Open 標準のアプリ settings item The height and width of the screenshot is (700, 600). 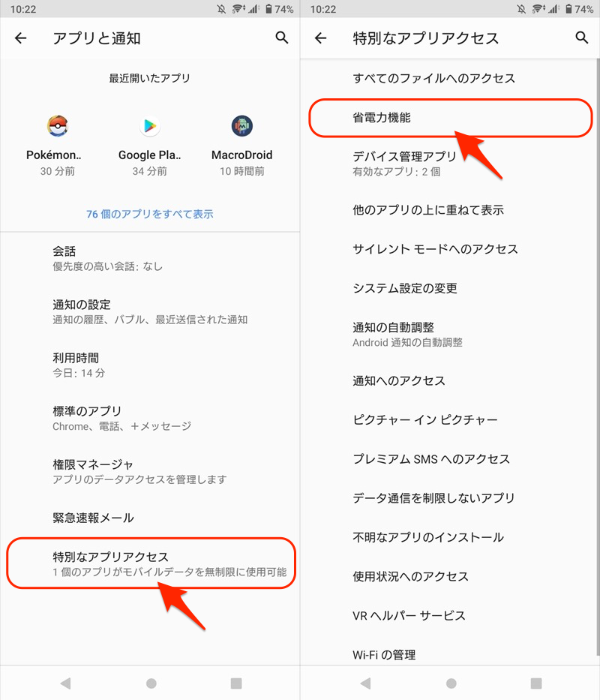pyautogui.click(x=150, y=419)
